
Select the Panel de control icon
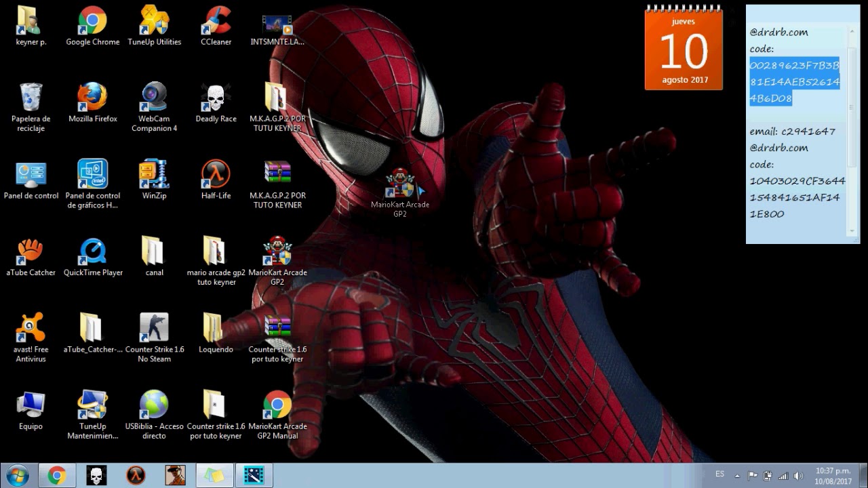[31, 180]
